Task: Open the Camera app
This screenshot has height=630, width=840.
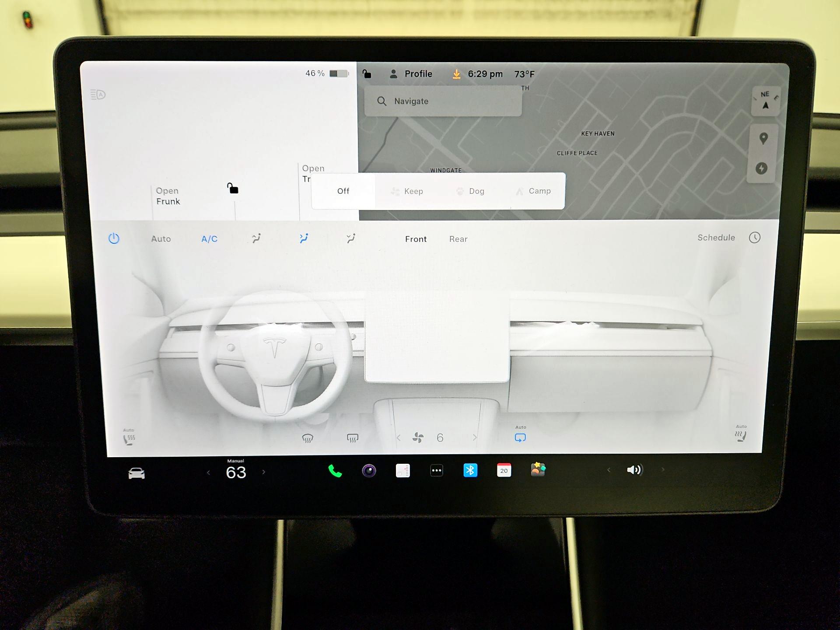Action: pyautogui.click(x=369, y=471)
